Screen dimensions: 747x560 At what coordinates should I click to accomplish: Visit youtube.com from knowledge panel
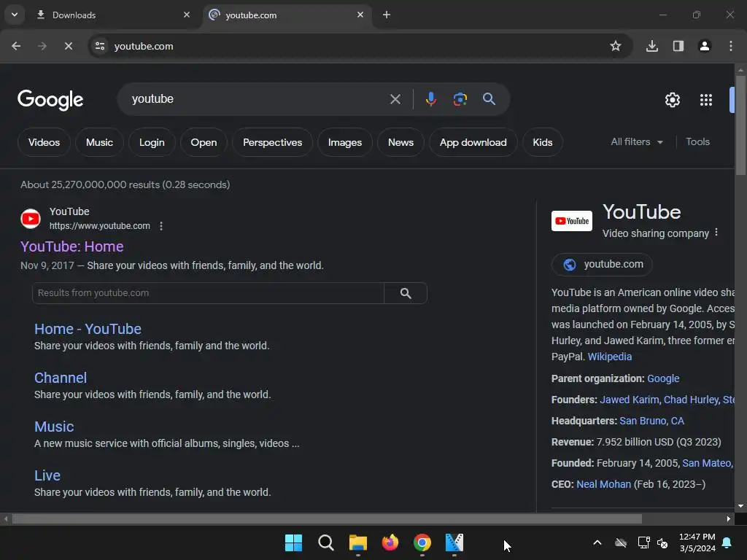(x=602, y=264)
